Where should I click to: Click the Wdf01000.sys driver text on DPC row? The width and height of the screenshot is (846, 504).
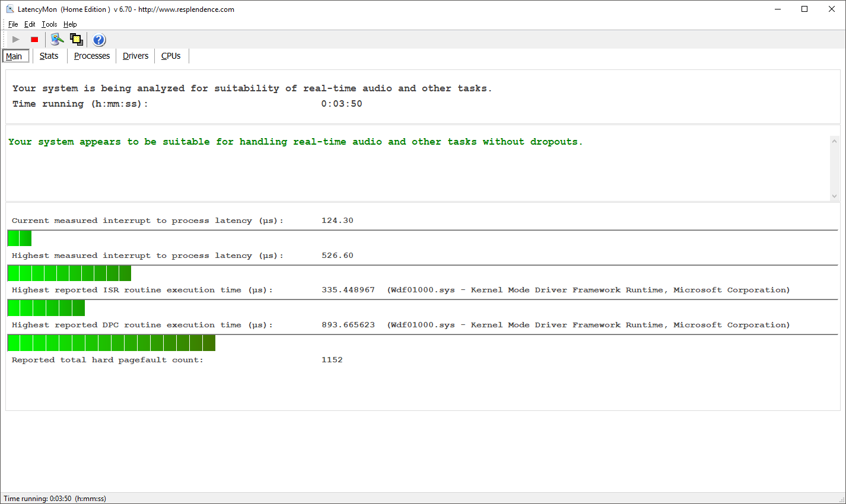click(x=589, y=325)
